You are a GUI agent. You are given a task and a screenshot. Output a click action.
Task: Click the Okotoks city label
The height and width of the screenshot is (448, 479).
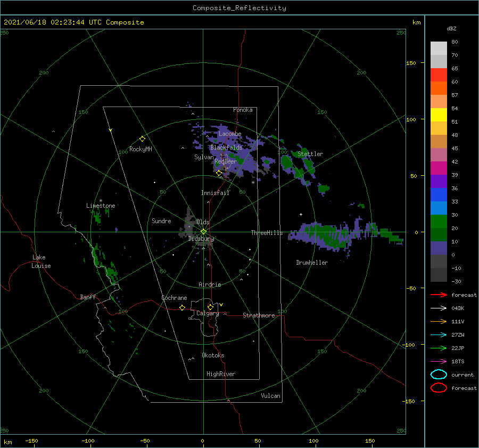pos(213,355)
